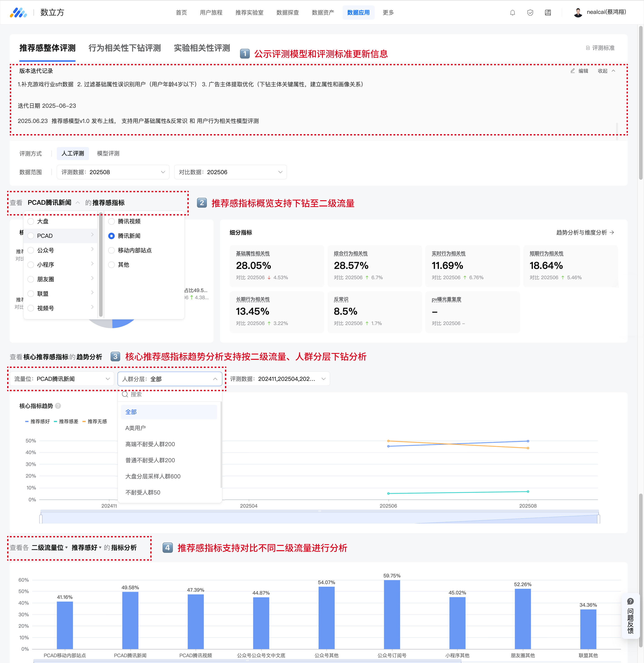Open the 评测数据 202508 dropdown
644x663 pixels.
point(113,172)
